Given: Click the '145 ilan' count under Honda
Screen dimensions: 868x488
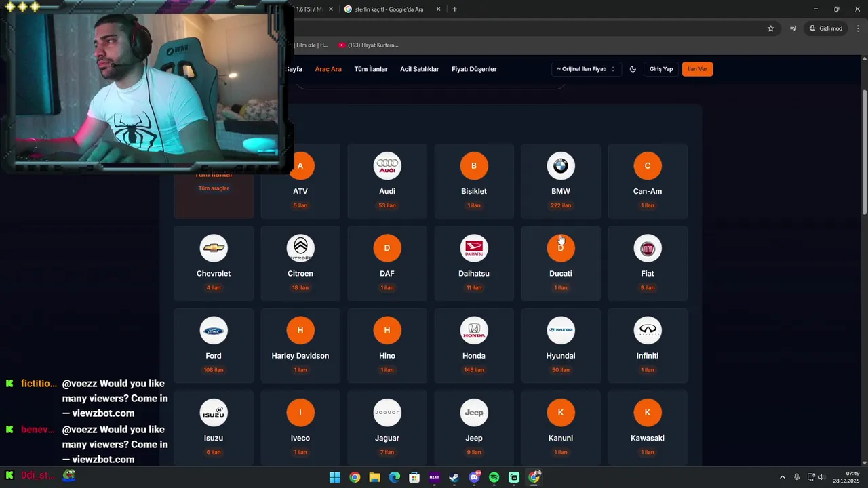Looking at the screenshot, I should tap(474, 370).
